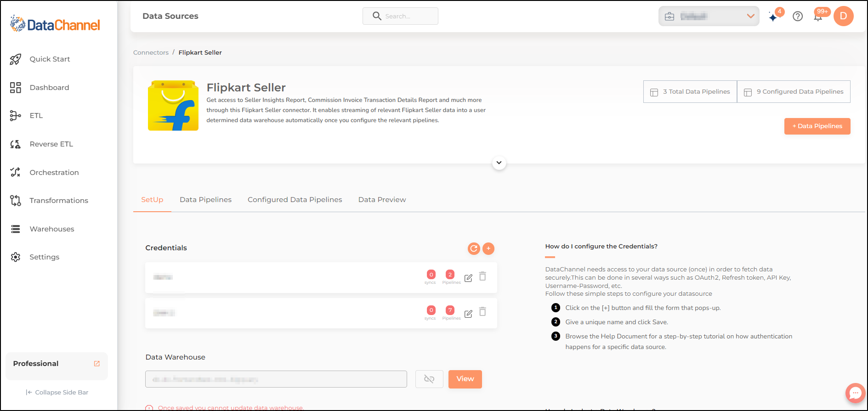
Task: Click the ETL pipeline icon
Action: [x=16, y=116]
